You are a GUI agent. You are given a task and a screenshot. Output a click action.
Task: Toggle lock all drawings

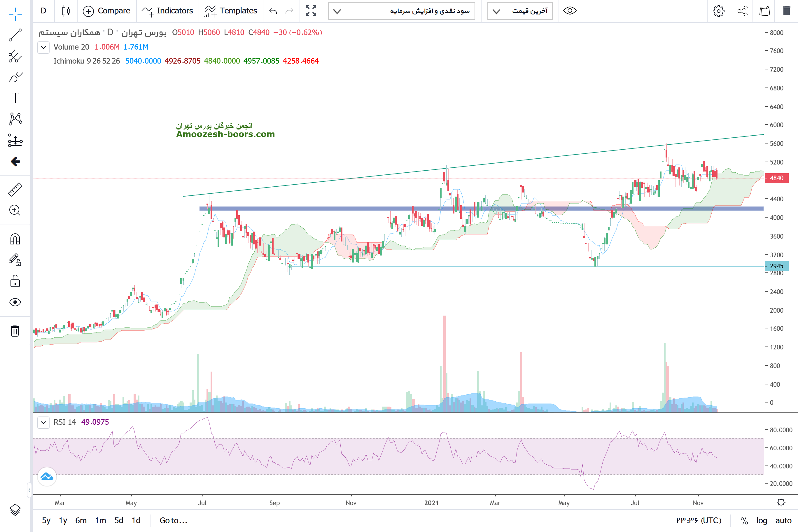(15, 281)
